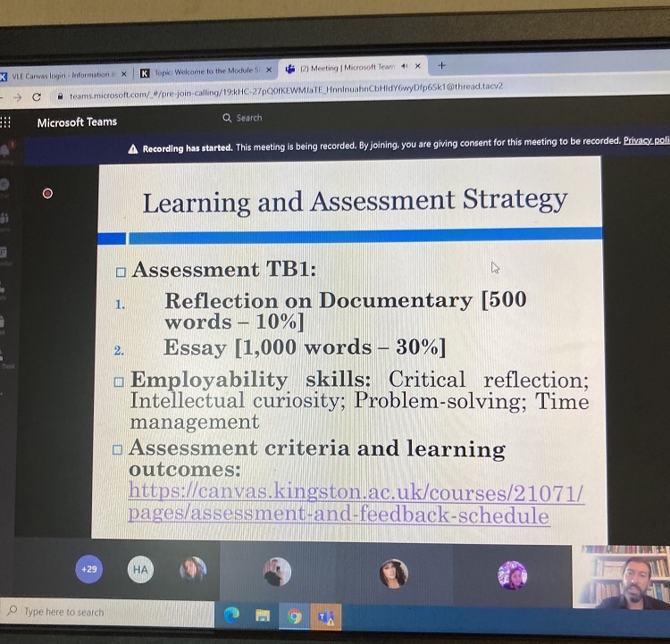Reload the page with the browser refresh button

pos(37,96)
